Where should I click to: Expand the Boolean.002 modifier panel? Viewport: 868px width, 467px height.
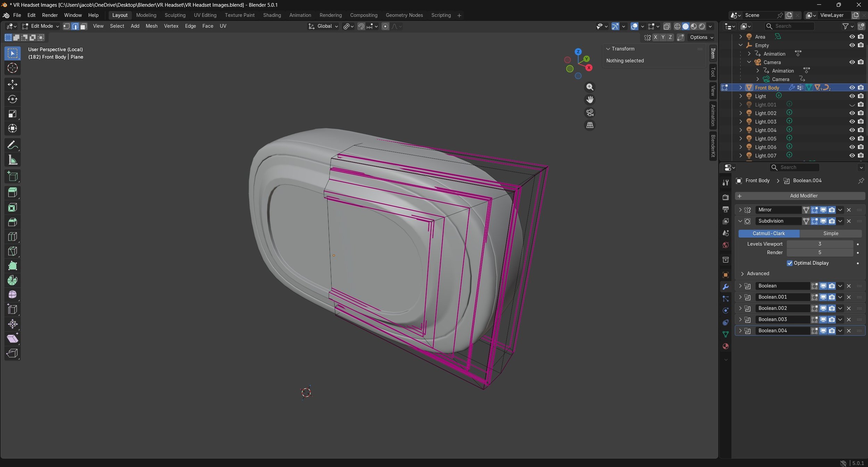[x=740, y=308]
